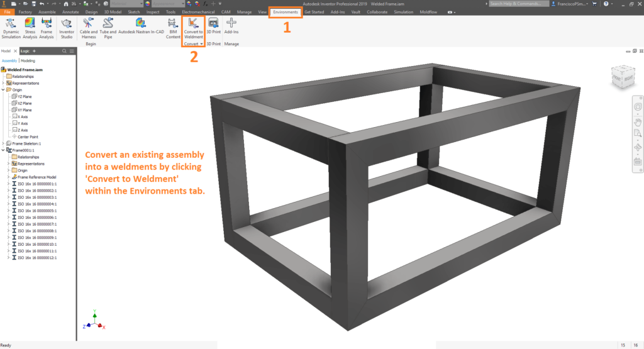Expand the Frame Skeleton:1 node

tap(3, 143)
